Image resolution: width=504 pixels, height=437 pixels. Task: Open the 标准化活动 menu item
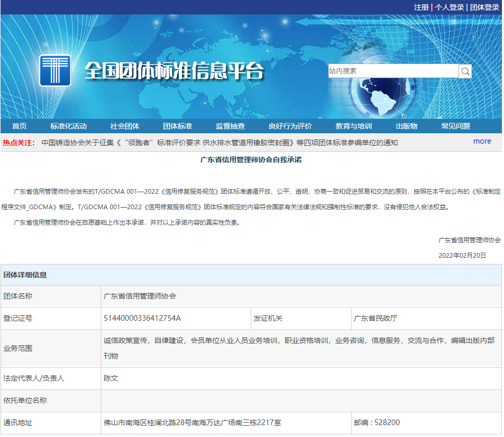pyautogui.click(x=68, y=127)
